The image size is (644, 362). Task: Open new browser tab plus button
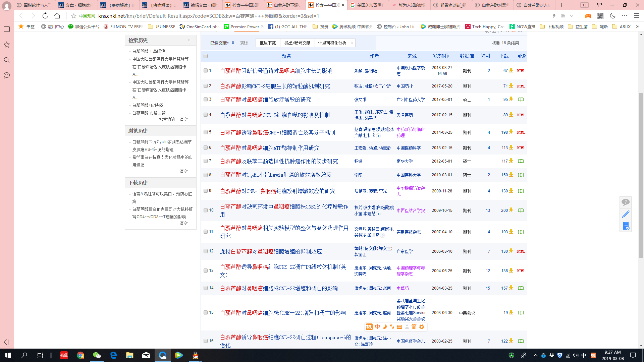click(x=561, y=5)
